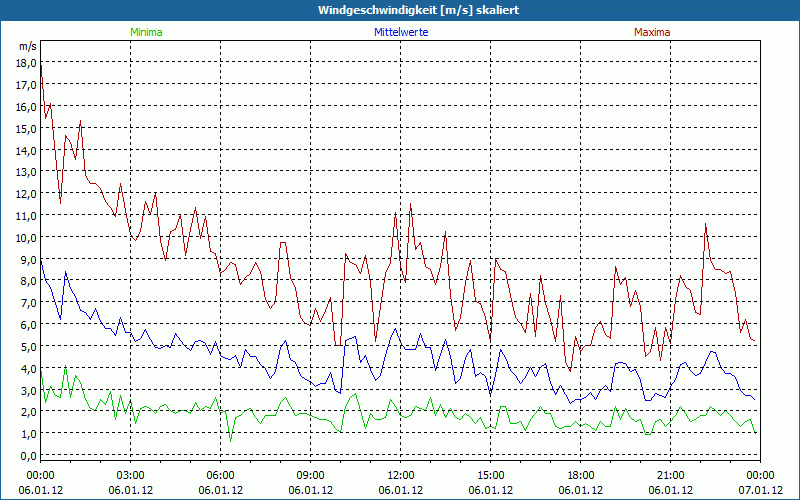Click the Mittelwerte legend label

point(401,32)
